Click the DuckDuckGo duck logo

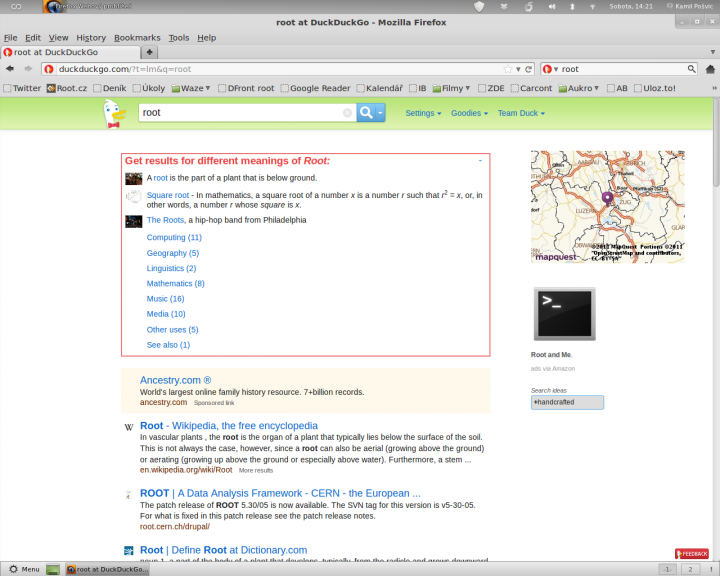tap(114, 113)
